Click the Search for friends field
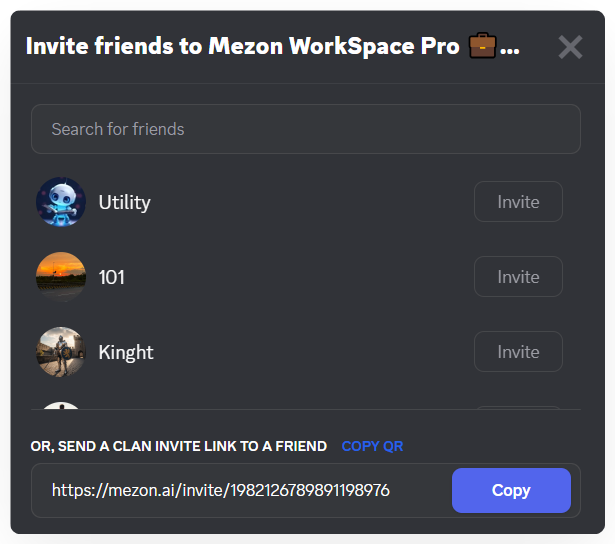The image size is (615, 544). 305,129
